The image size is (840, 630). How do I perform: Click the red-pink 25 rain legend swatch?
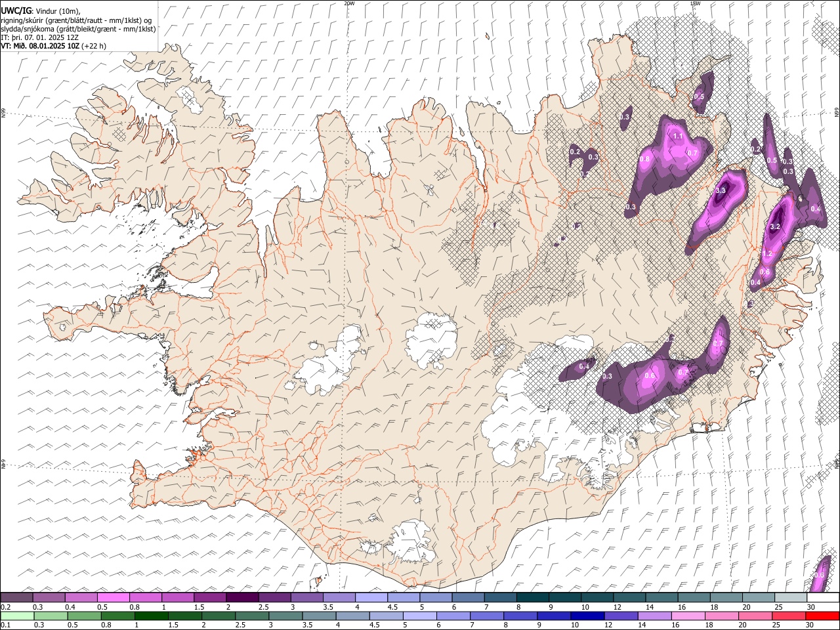(x=787, y=616)
